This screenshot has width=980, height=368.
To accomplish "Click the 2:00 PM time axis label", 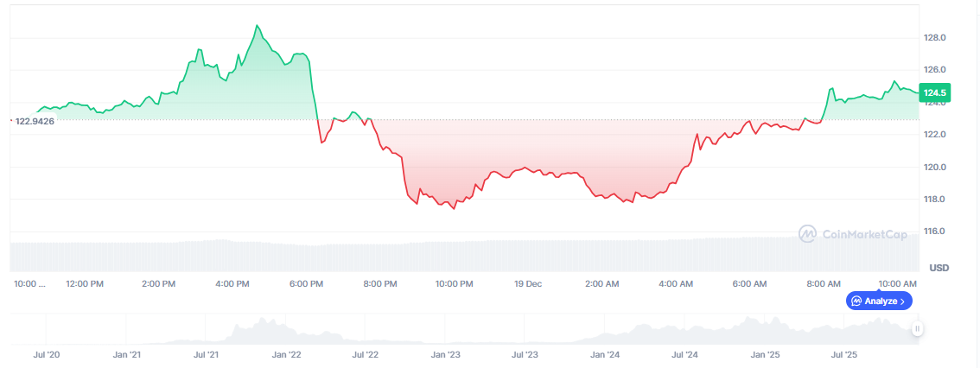I will [x=159, y=283].
